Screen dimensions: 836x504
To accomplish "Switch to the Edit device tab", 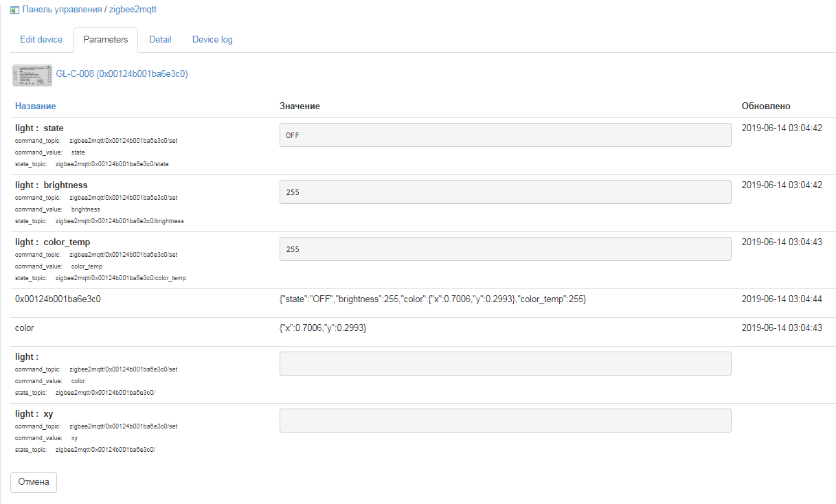I will click(x=41, y=40).
